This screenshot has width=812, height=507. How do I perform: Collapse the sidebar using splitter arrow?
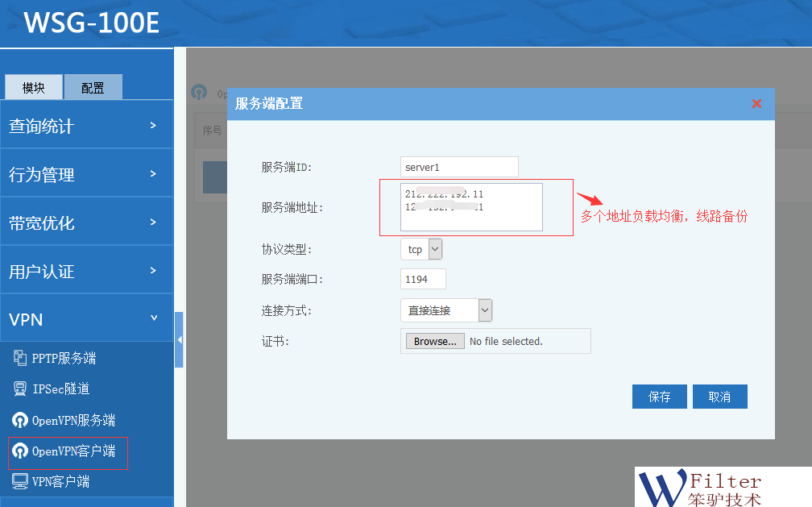179,340
